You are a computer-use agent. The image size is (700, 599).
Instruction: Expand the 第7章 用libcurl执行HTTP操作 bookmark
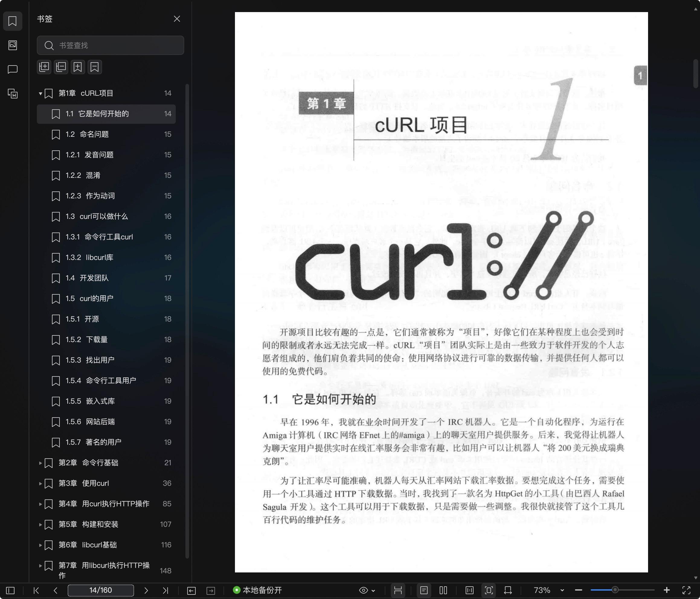click(x=40, y=565)
